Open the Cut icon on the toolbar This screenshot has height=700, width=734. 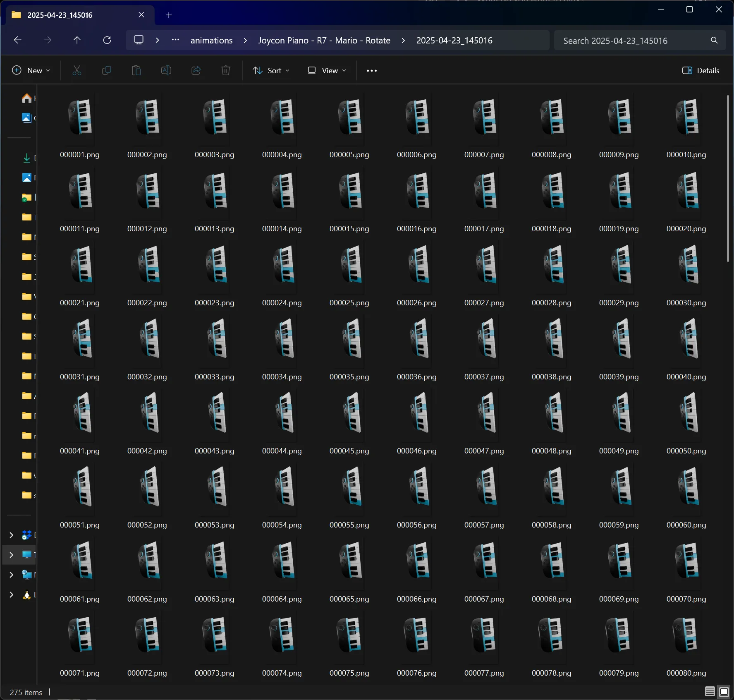click(77, 70)
